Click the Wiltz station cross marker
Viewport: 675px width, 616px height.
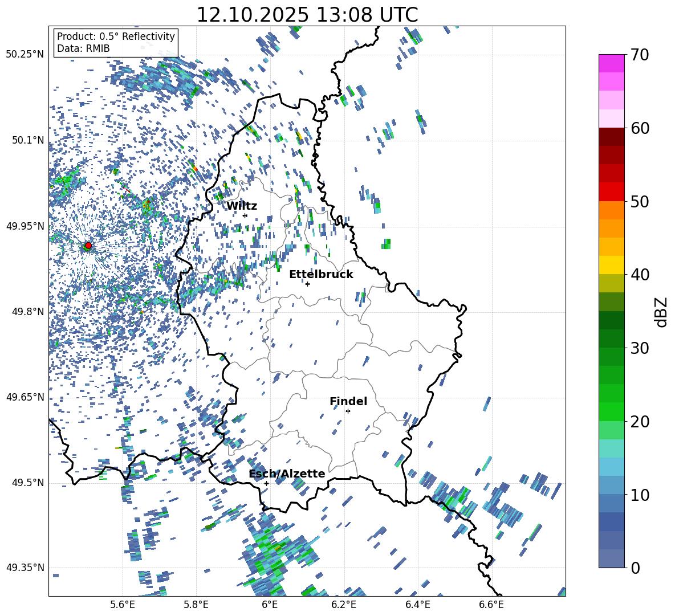[245, 215]
